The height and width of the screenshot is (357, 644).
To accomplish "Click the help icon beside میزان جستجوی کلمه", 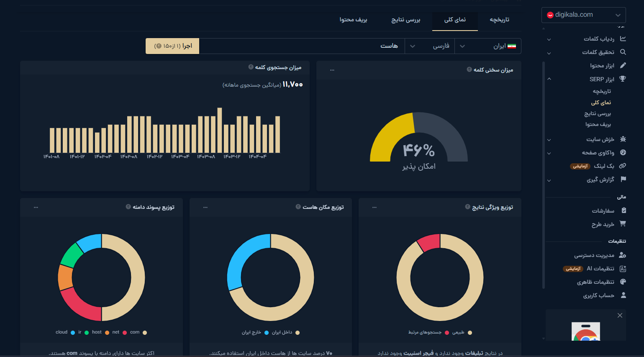I will tap(251, 67).
